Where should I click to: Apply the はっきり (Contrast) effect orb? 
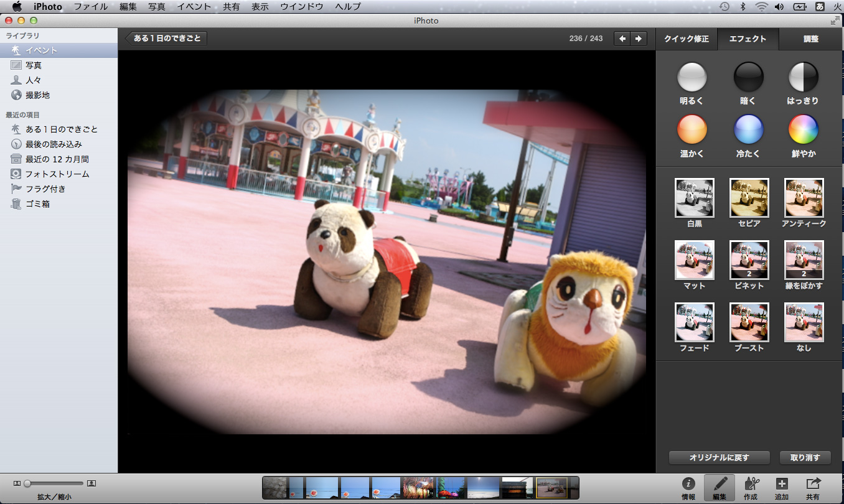pyautogui.click(x=804, y=78)
